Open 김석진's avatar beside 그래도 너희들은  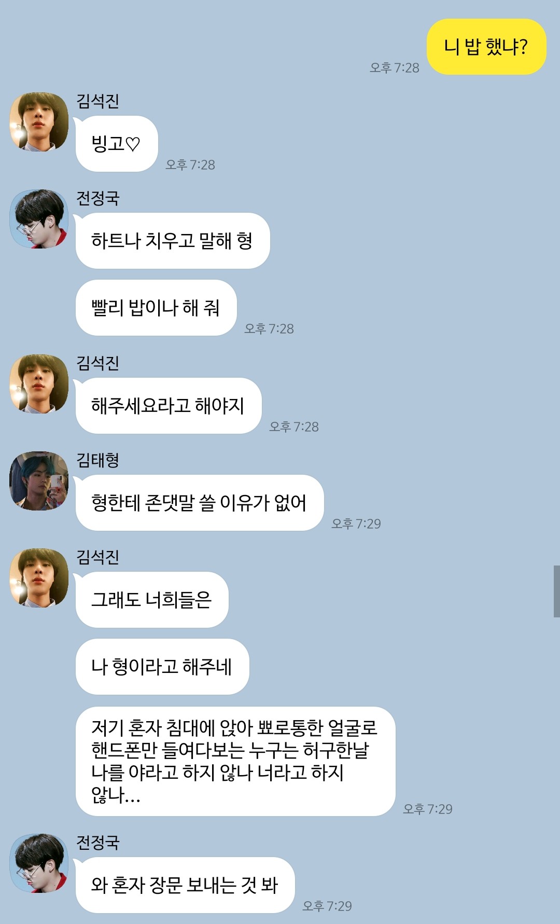(x=39, y=578)
